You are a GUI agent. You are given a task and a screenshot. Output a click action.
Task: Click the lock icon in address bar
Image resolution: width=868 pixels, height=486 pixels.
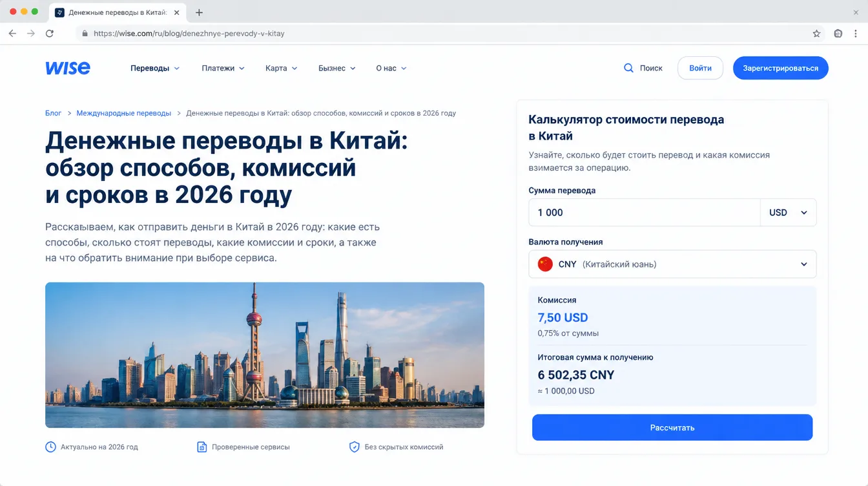[84, 33]
